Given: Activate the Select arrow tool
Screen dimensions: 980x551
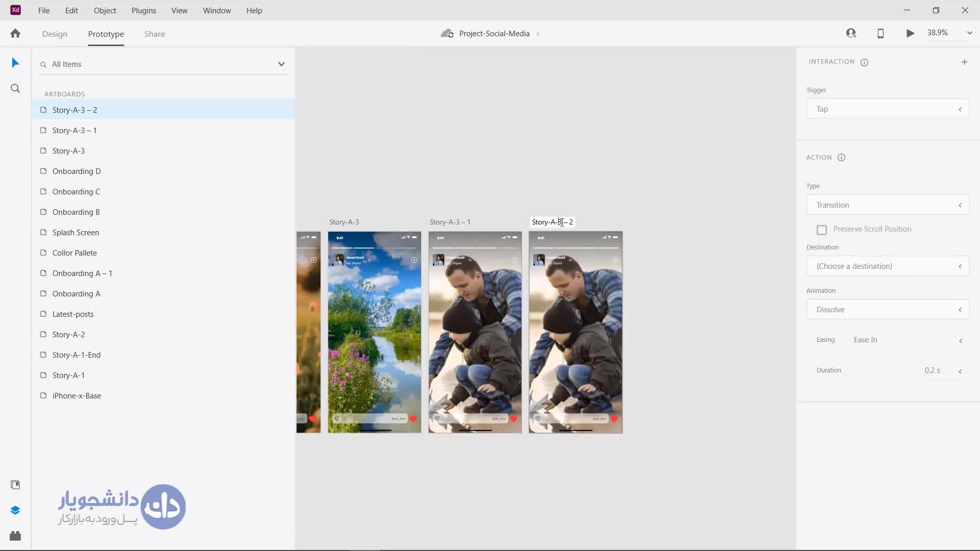Looking at the screenshot, I should pos(15,63).
